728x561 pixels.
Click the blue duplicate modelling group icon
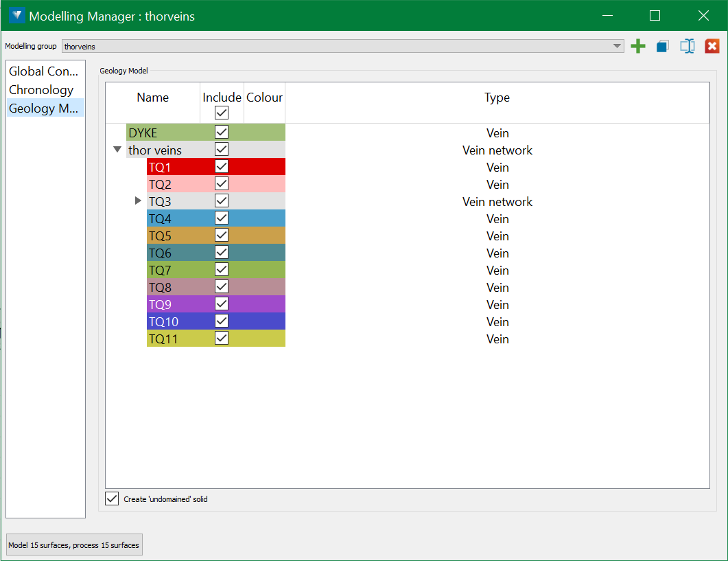tap(662, 47)
